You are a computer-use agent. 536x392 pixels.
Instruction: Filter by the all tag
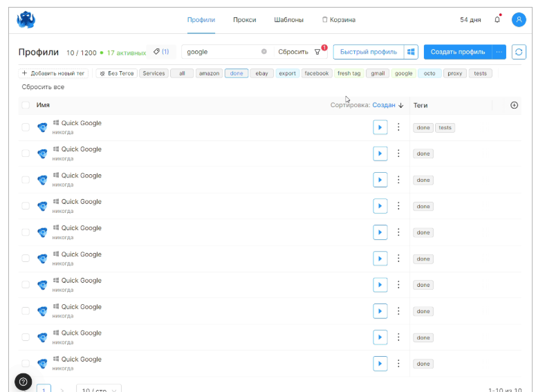coord(182,73)
